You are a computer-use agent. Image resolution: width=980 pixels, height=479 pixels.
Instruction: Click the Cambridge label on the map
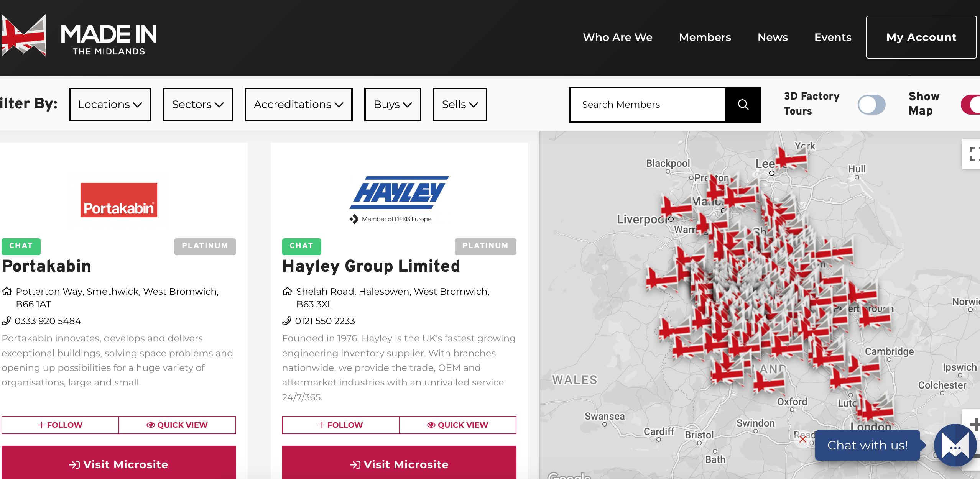click(x=889, y=351)
